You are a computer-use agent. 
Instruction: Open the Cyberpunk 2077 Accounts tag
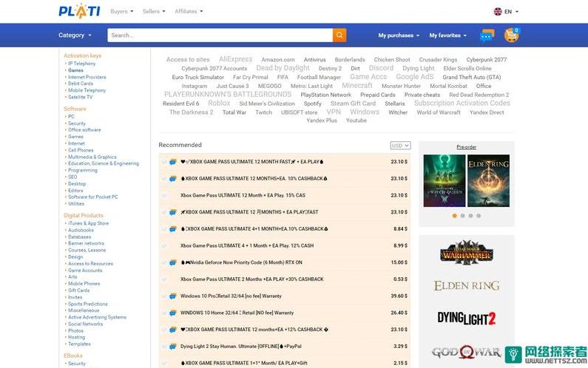214,69
